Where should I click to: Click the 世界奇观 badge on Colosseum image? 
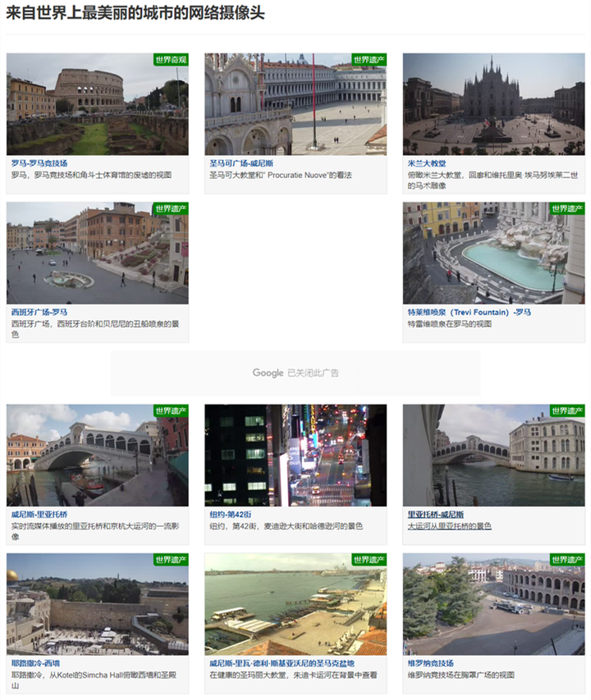(170, 60)
